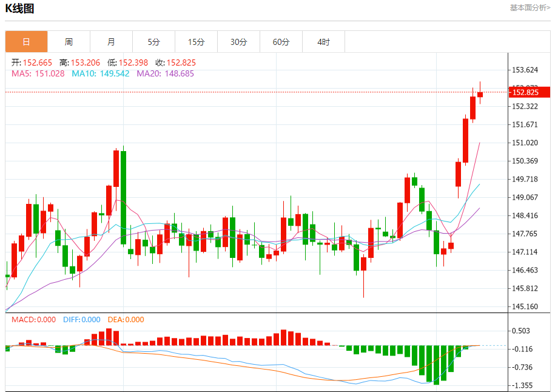This screenshot has width=555, height=392.
Task: Click the 151.020 axis value
Action: pos(525,143)
